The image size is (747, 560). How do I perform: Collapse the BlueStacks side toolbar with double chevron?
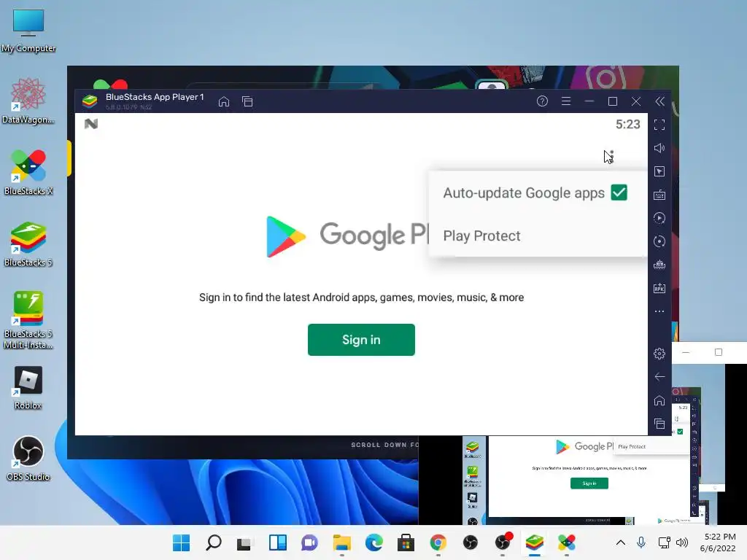659,101
